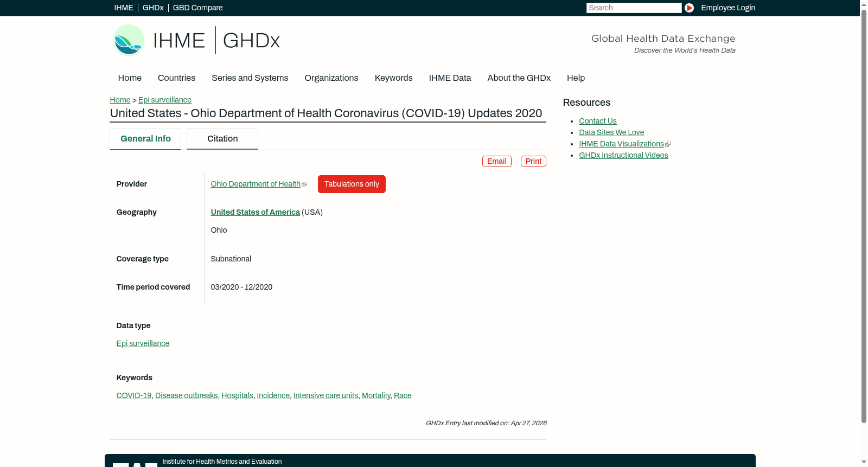Click the Home breadcrumb link

coord(120,100)
